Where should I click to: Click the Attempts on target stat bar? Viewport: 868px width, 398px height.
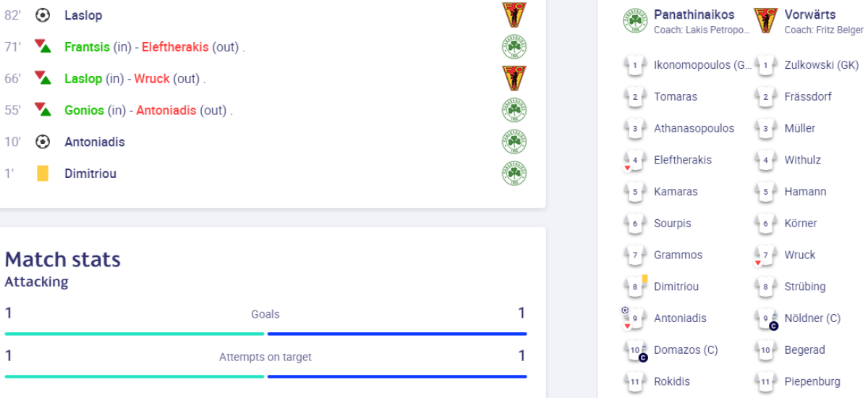265,376
